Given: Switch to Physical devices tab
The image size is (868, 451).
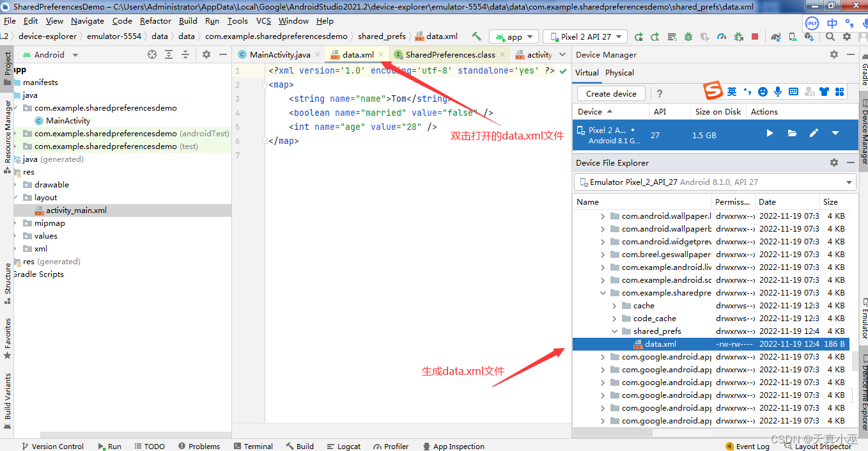Looking at the screenshot, I should pos(619,73).
